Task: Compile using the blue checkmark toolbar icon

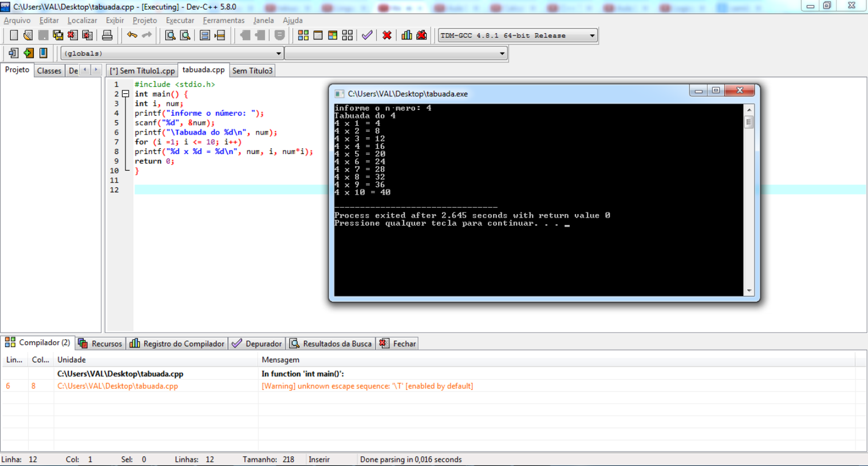Action: [x=366, y=35]
